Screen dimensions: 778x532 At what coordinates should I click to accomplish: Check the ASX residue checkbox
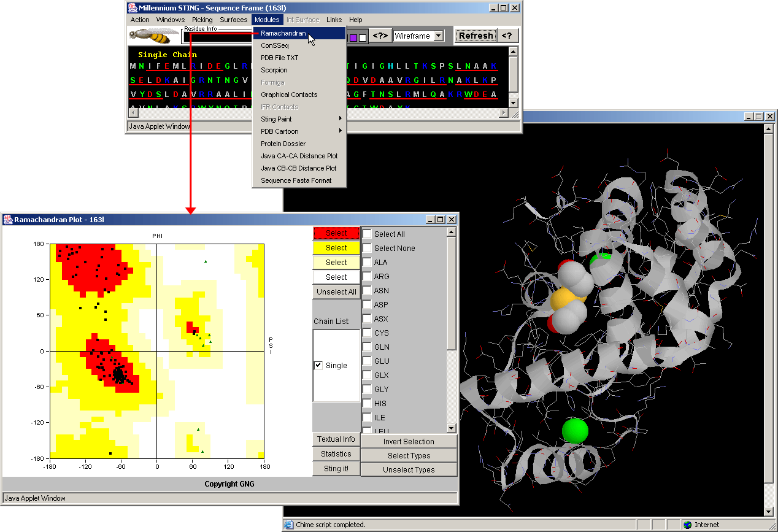(x=367, y=318)
